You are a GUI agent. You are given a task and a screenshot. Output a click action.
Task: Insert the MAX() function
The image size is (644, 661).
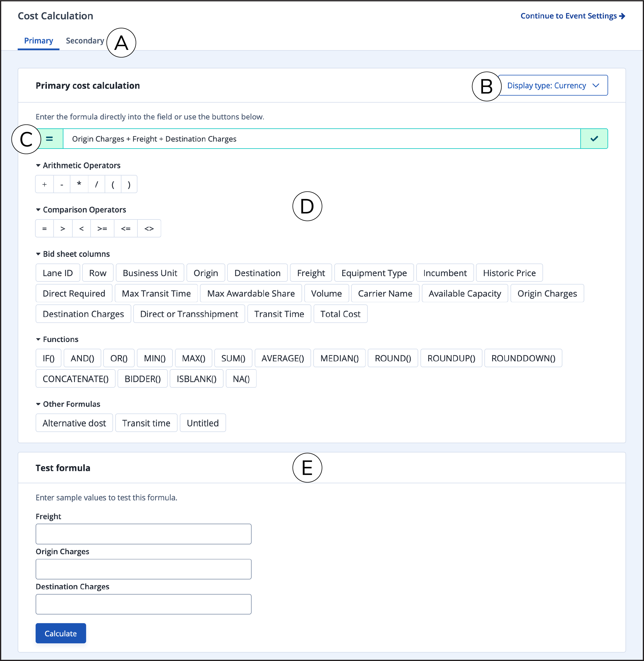(194, 359)
